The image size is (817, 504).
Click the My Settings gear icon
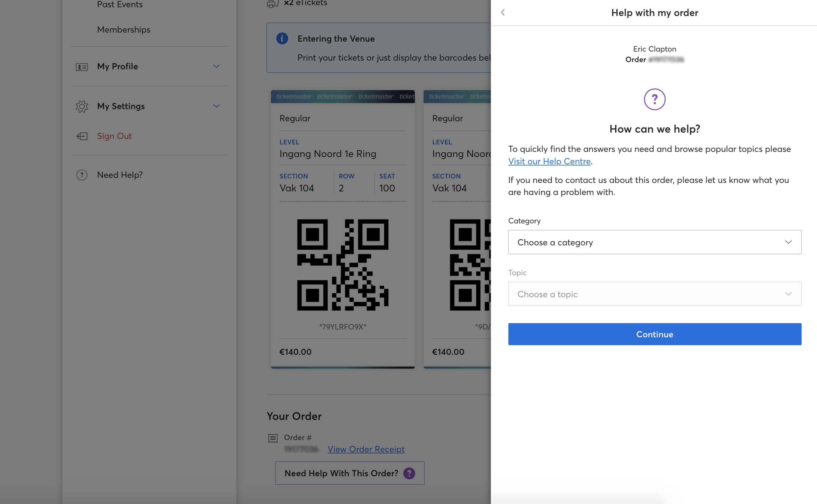point(82,106)
